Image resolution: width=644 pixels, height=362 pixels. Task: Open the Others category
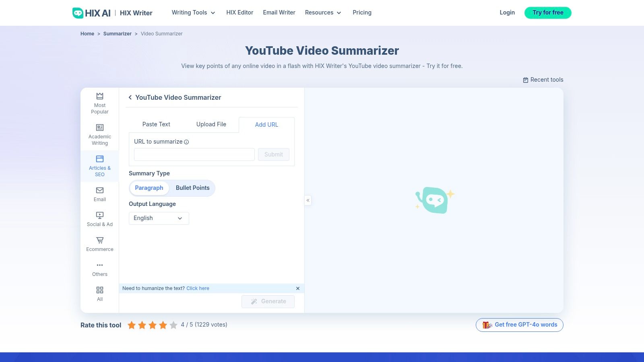pyautogui.click(x=100, y=269)
